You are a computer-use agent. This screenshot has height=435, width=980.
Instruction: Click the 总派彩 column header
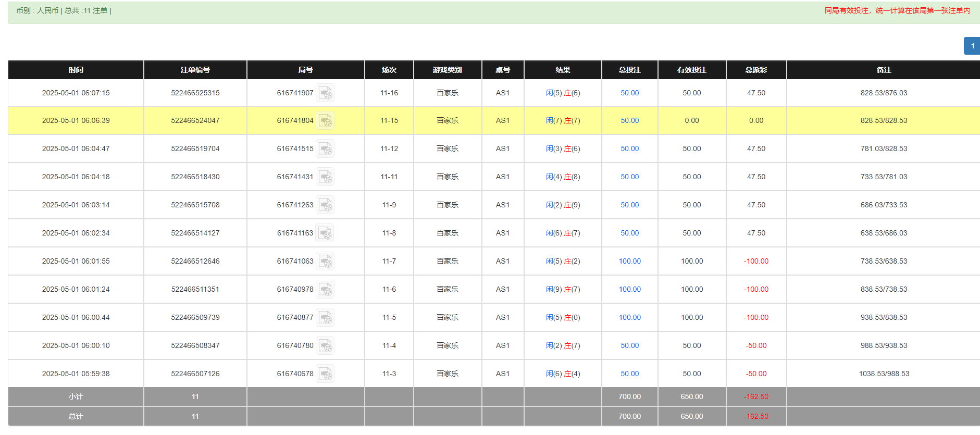click(756, 70)
